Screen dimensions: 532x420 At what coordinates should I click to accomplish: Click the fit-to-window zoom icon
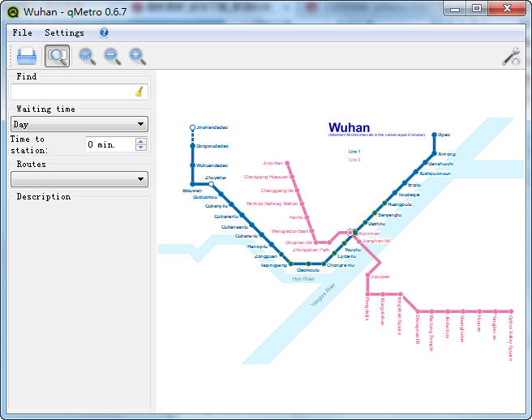[x=87, y=56]
